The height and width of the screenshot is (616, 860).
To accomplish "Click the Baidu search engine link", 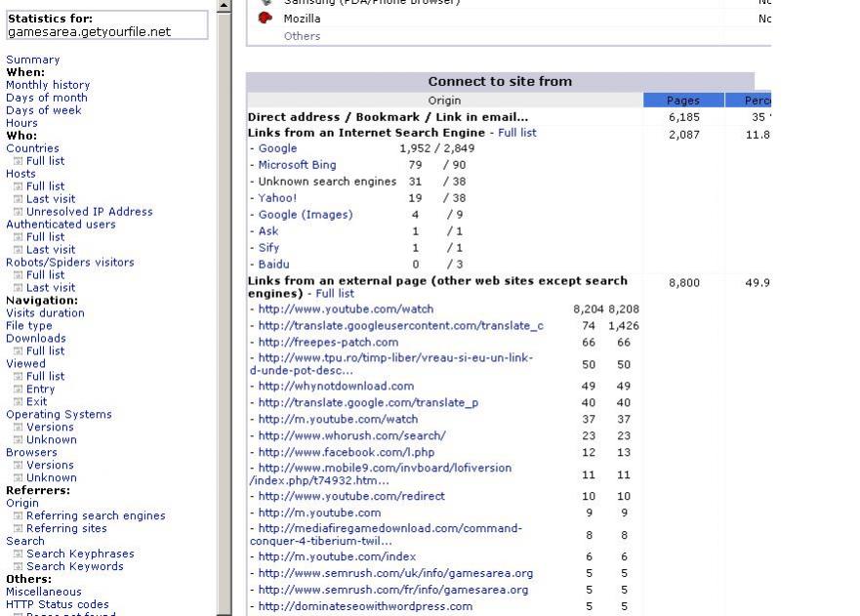I will click(273, 265).
